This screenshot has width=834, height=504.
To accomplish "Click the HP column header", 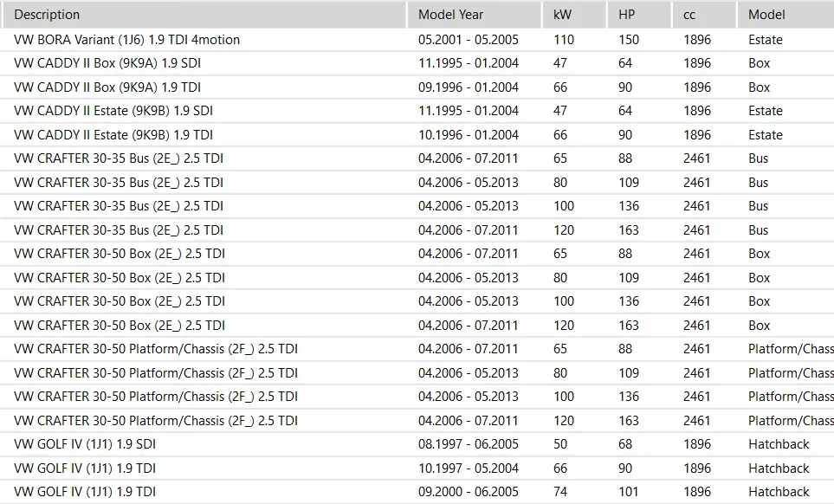I will [626, 15].
